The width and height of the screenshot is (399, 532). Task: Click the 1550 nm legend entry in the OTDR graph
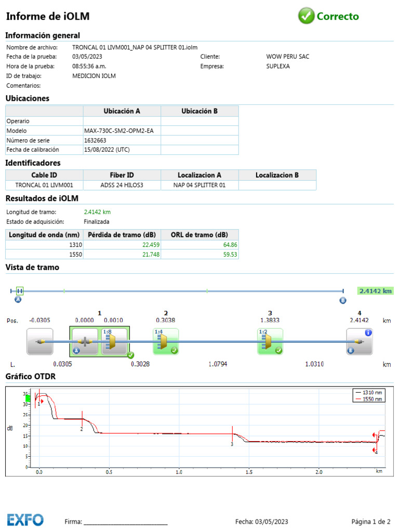coord(369,399)
